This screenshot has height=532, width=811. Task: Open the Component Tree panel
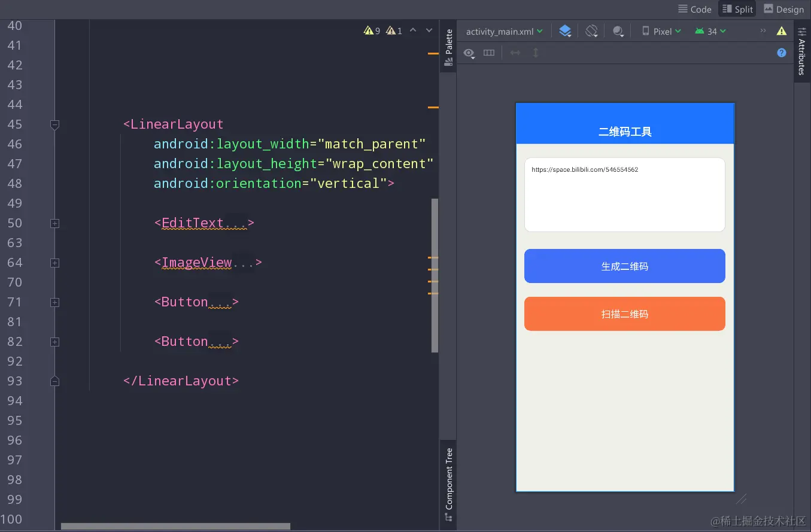(x=448, y=484)
